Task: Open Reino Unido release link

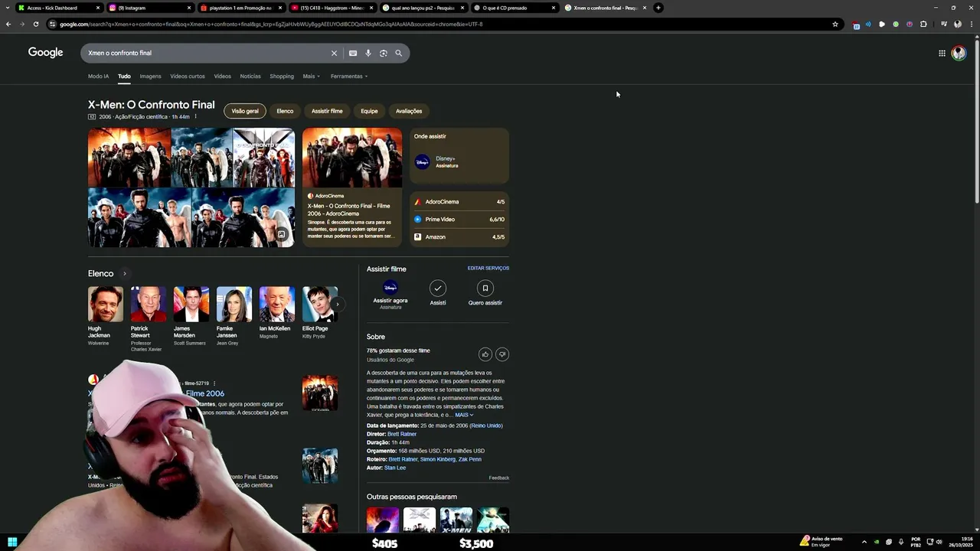Action: (486, 425)
